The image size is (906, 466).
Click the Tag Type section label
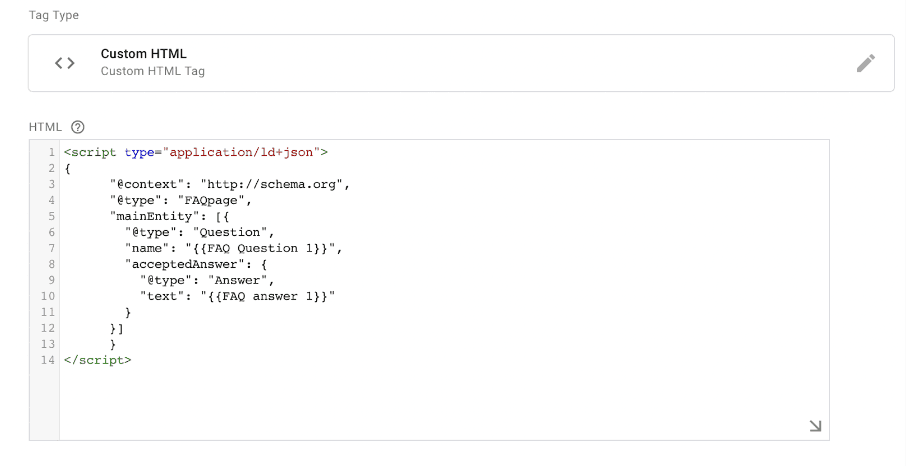54,16
